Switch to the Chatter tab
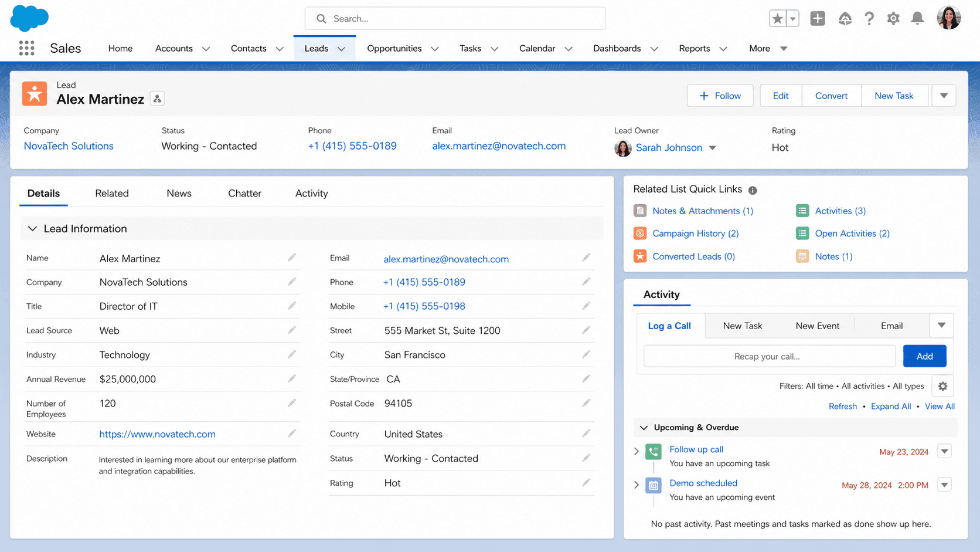980x552 pixels. pyautogui.click(x=244, y=194)
